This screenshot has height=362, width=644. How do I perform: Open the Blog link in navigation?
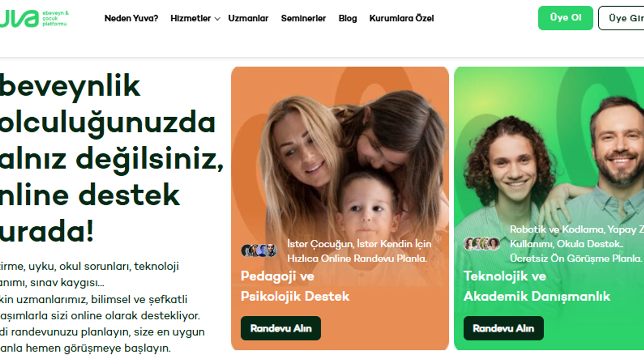[348, 19]
